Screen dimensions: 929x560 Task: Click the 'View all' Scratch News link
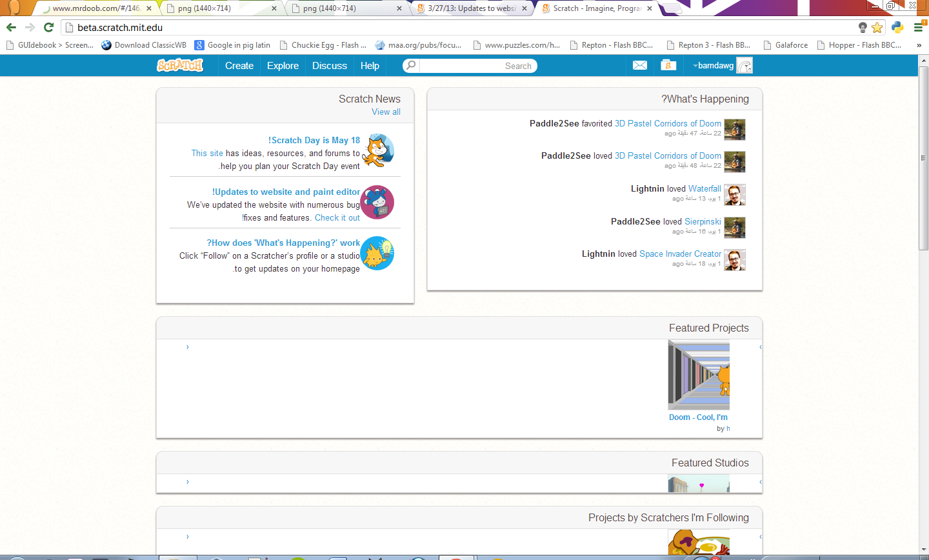pos(386,112)
